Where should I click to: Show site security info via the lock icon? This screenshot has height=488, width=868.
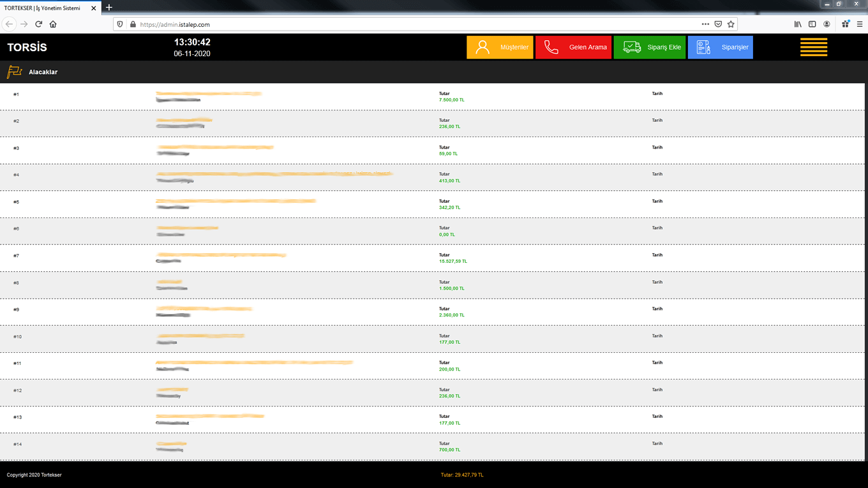[133, 24]
